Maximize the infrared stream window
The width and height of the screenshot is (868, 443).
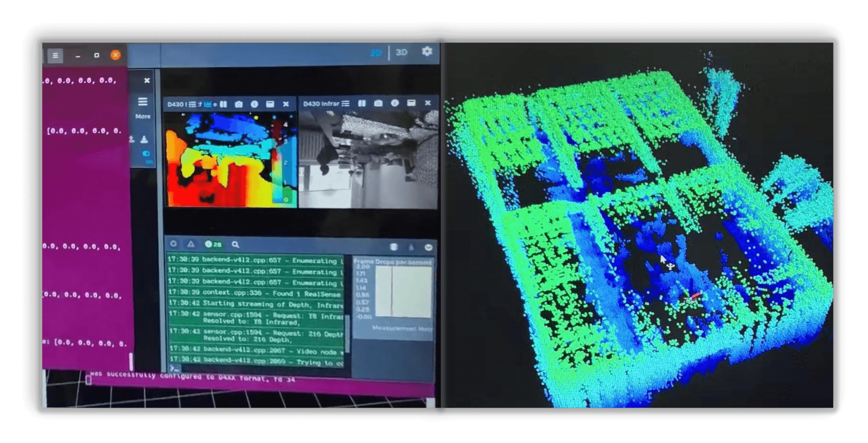411,103
